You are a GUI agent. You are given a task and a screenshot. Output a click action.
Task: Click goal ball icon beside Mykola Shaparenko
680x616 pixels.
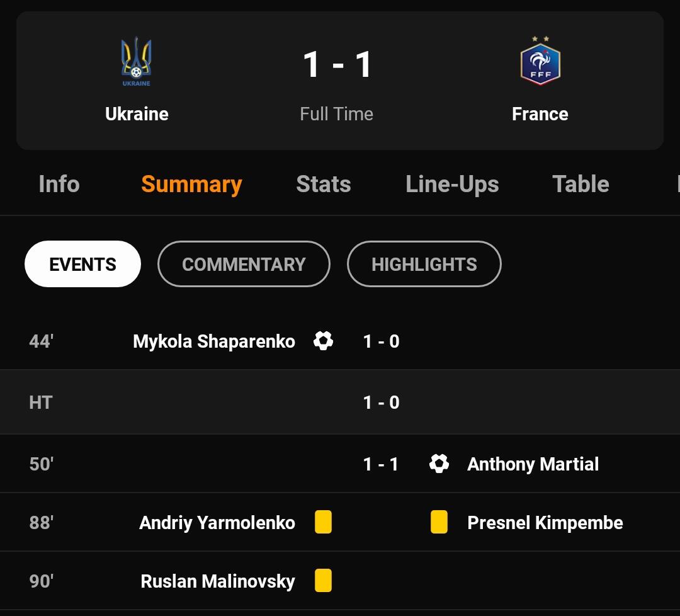(323, 341)
